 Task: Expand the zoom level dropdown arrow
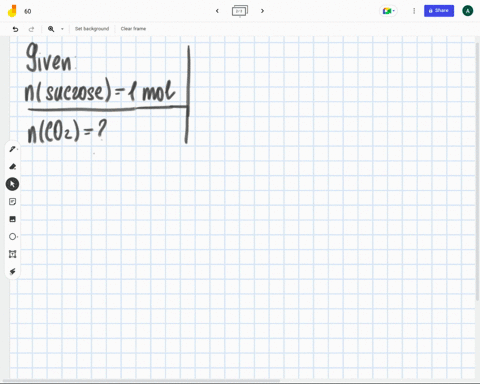pos(62,29)
